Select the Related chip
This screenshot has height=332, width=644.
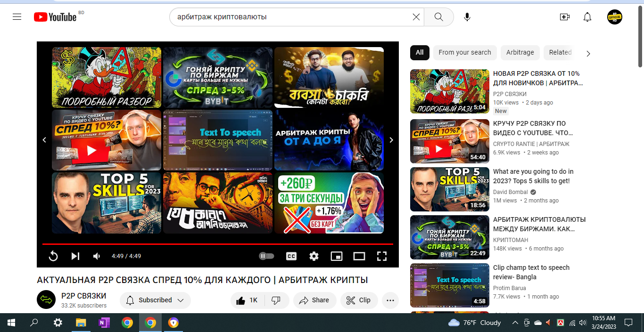click(560, 52)
